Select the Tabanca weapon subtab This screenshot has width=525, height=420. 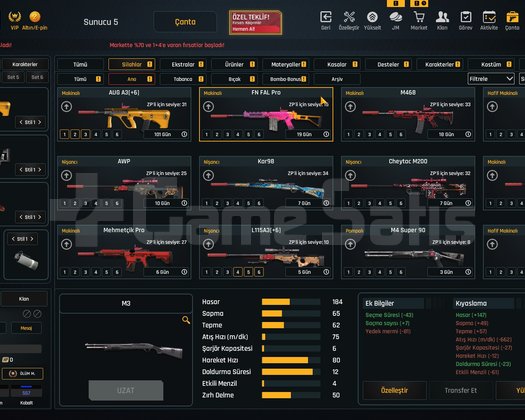point(183,79)
